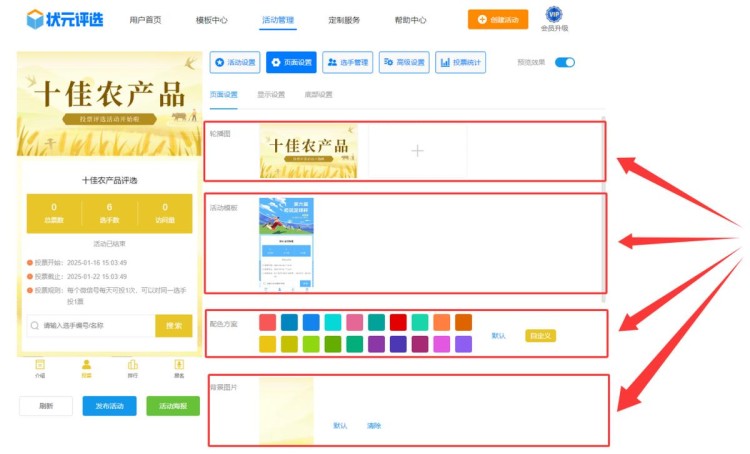Viewport: 750px width, 454px height.
Task: Open the VIP 会员升级 icon
Action: click(554, 18)
